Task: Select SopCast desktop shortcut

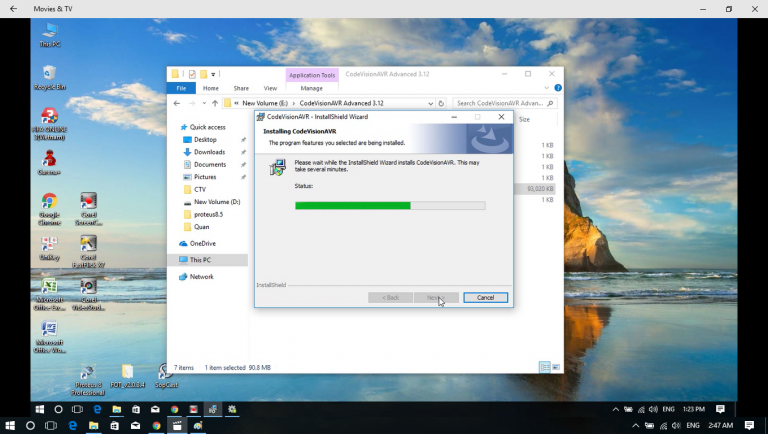Action: pos(166,376)
